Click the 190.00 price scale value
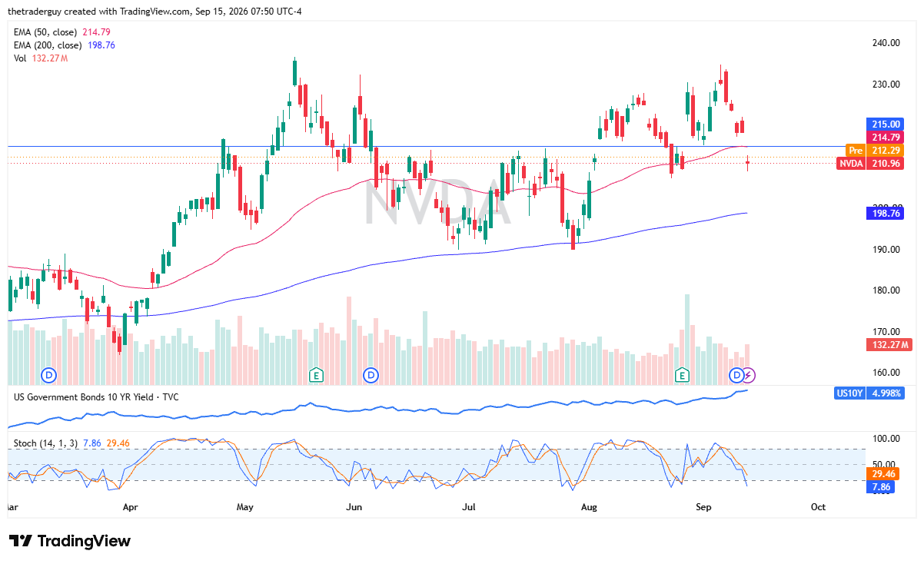 click(x=885, y=249)
